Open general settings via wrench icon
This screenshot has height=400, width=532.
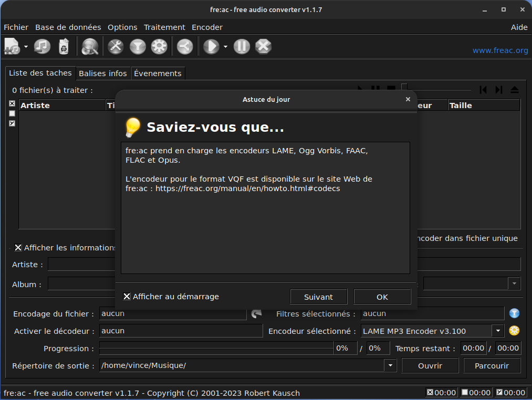[x=116, y=47]
